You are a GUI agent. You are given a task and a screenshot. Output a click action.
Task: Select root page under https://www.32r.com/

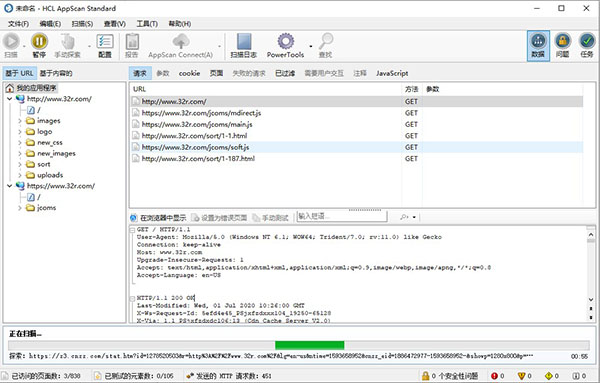[34, 197]
